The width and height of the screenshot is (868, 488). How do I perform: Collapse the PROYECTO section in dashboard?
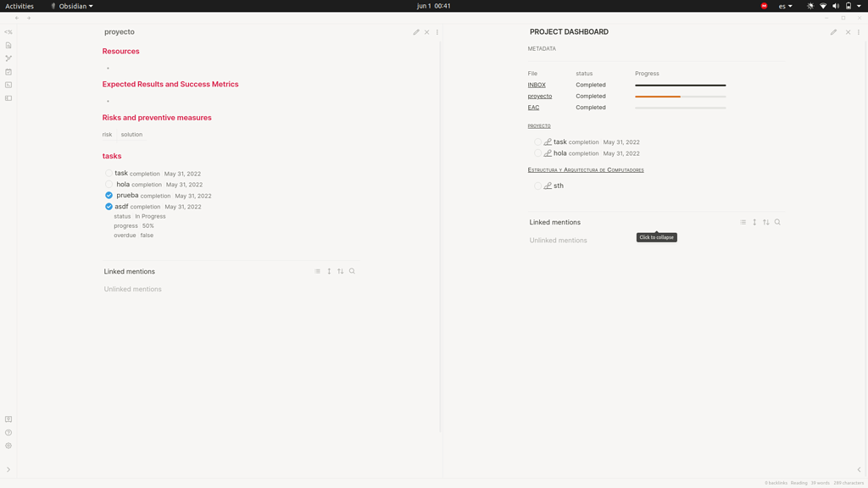(x=540, y=125)
